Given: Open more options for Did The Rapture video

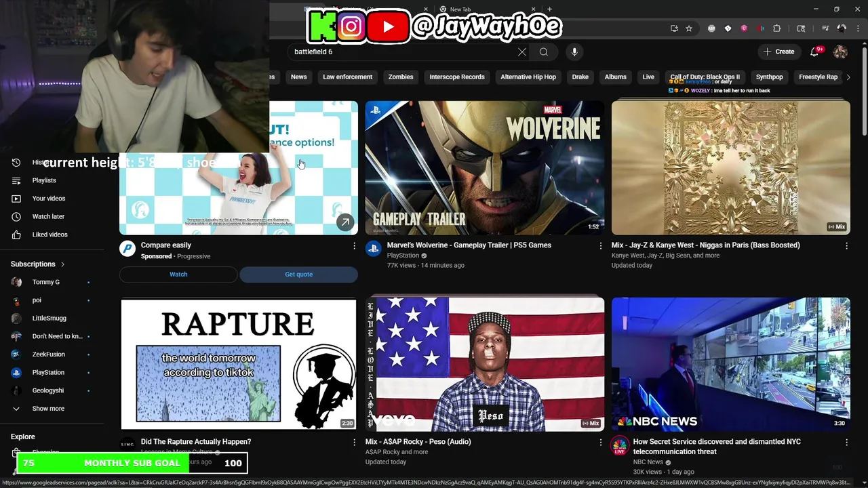Looking at the screenshot, I should tap(354, 443).
